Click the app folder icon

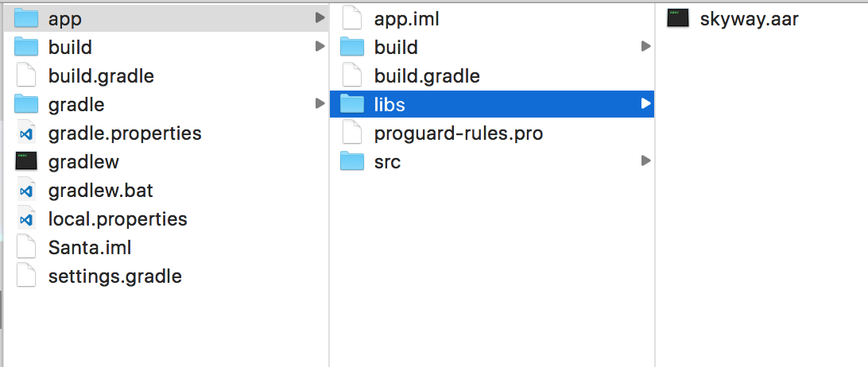[x=26, y=18]
